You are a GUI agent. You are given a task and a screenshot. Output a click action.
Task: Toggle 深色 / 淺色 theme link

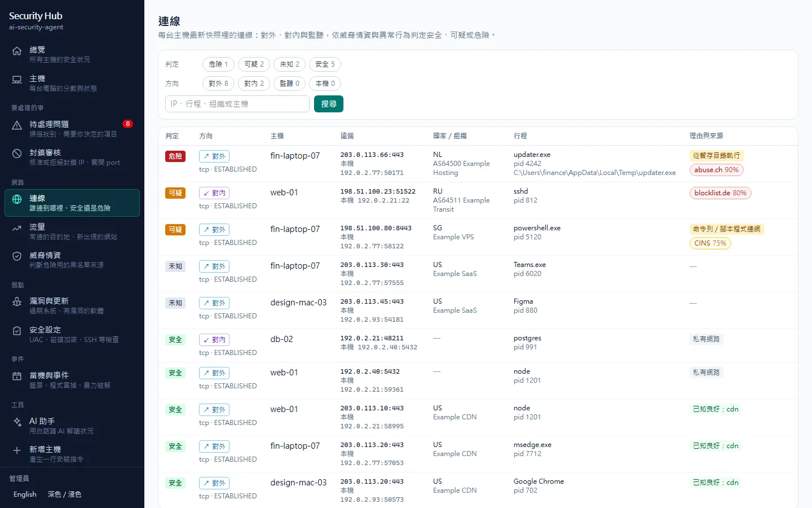pyautogui.click(x=64, y=494)
